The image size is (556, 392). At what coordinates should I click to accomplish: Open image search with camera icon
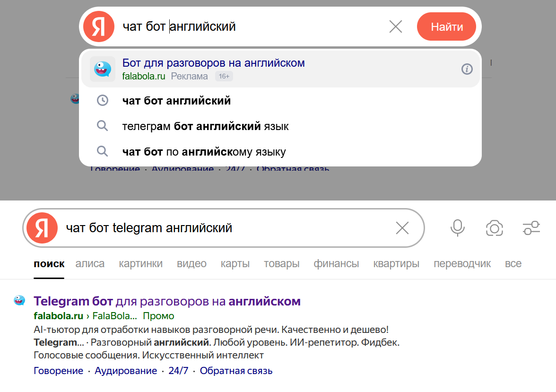495,228
